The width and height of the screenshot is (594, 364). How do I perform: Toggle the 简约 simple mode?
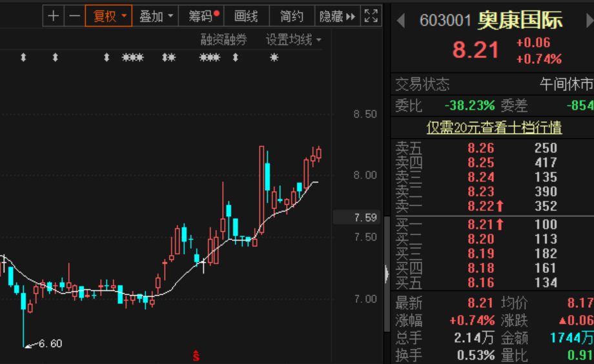(x=292, y=16)
